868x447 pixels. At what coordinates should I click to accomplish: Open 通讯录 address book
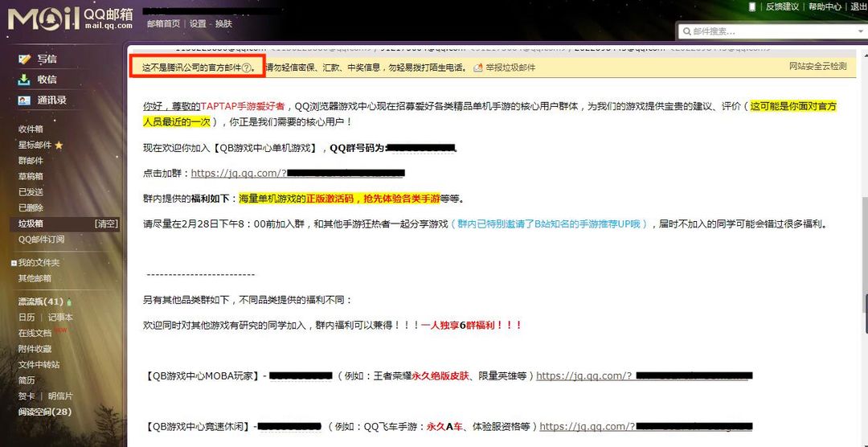(52, 100)
